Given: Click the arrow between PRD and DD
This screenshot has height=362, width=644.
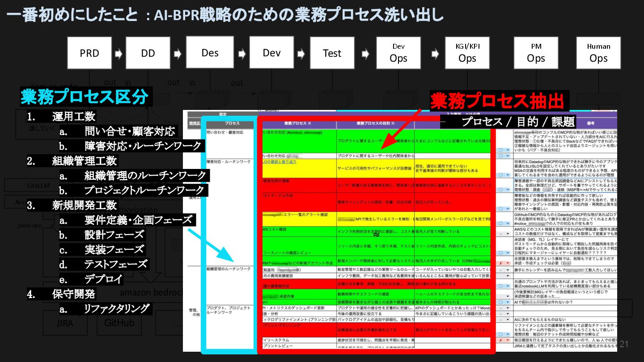Looking at the screenshot, I should pos(119,54).
